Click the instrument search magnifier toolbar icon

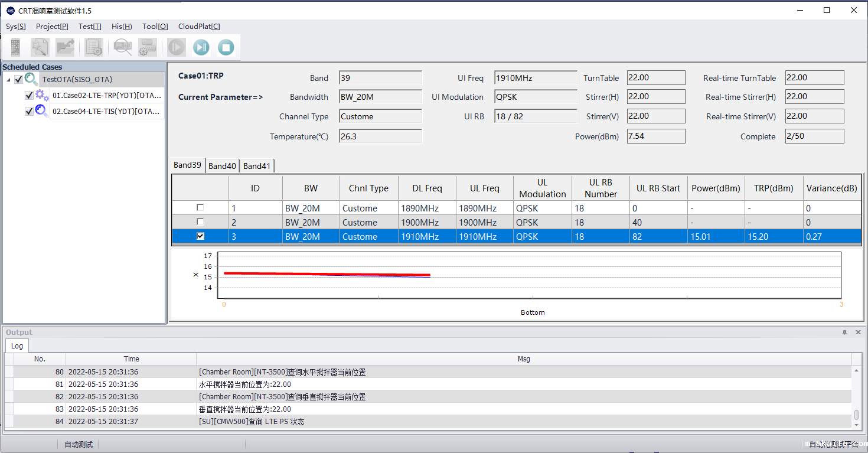coord(123,47)
